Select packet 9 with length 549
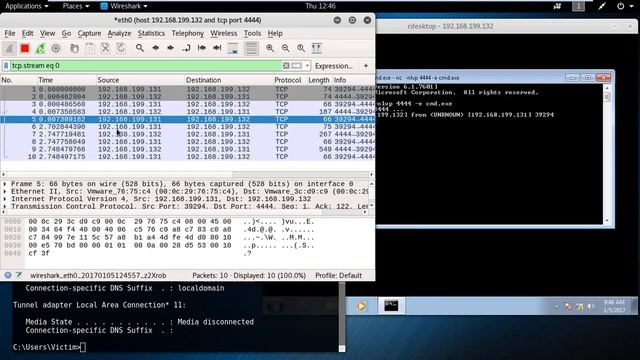Screen dimensions: 640x360 [x=187, y=149]
